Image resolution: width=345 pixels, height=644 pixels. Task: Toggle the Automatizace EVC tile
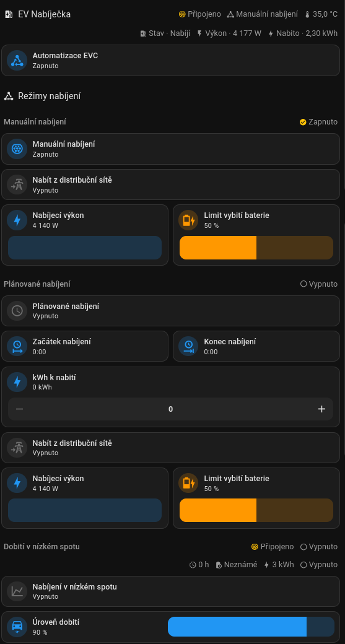point(170,61)
